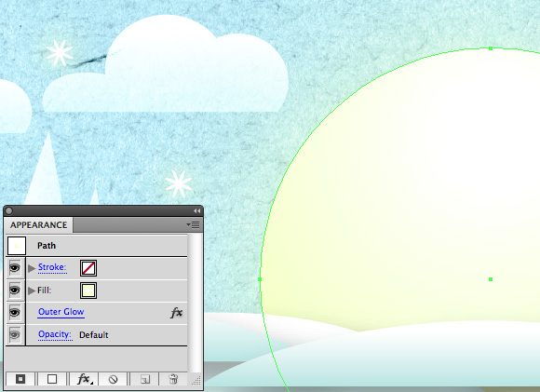Hide the Stroke attribute visibility

point(15,267)
